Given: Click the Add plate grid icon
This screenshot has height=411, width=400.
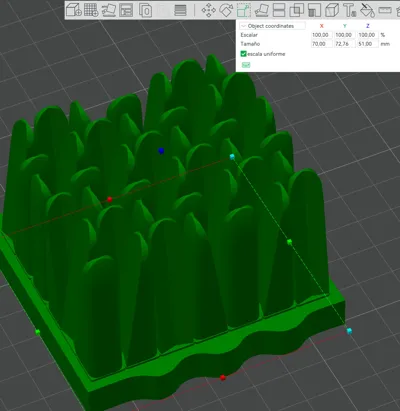Looking at the screenshot, I should click(x=91, y=10).
